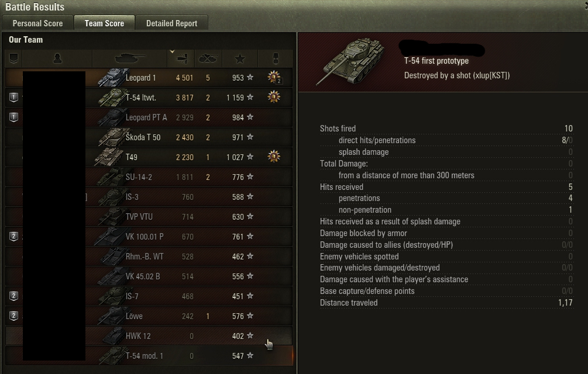Click the sort order arrow above damage column
Image resolution: width=588 pixels, height=374 pixels.
[x=172, y=51]
